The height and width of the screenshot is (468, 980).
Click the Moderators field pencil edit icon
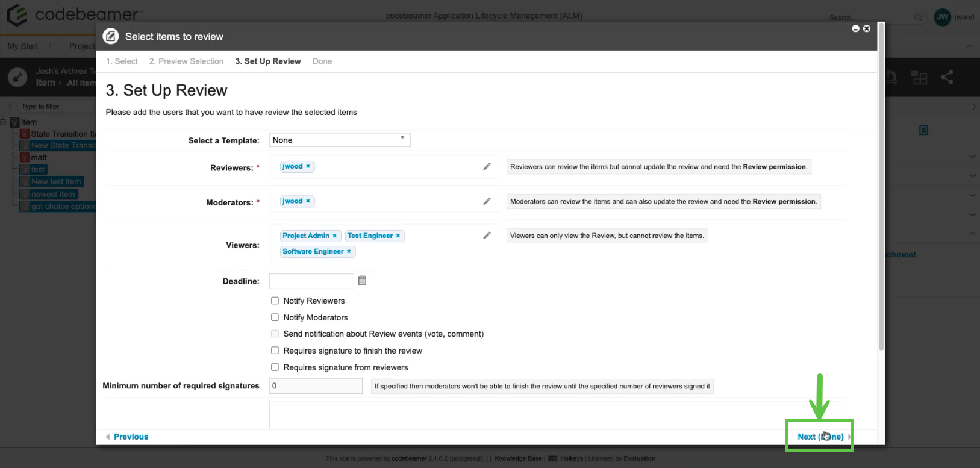click(x=487, y=201)
